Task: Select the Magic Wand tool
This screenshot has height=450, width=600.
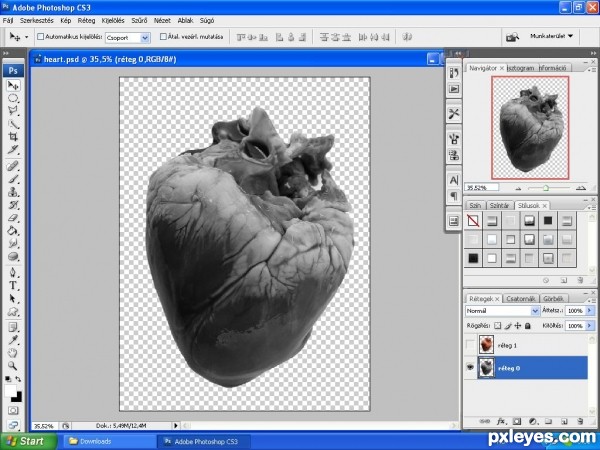Action: pos(13,124)
